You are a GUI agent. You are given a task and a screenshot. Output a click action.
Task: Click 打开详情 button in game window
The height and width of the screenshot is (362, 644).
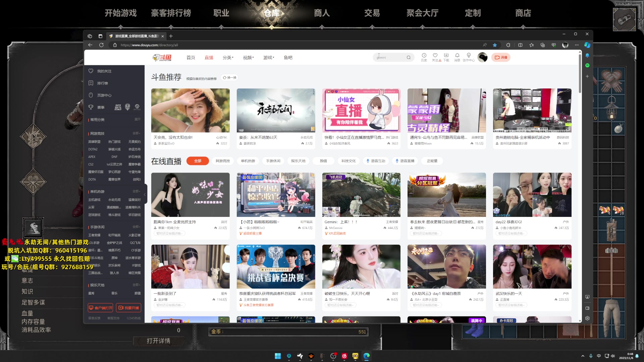(158, 341)
